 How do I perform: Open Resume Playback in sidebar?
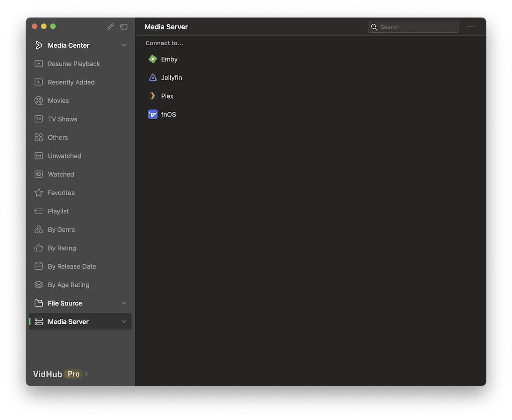pos(74,64)
